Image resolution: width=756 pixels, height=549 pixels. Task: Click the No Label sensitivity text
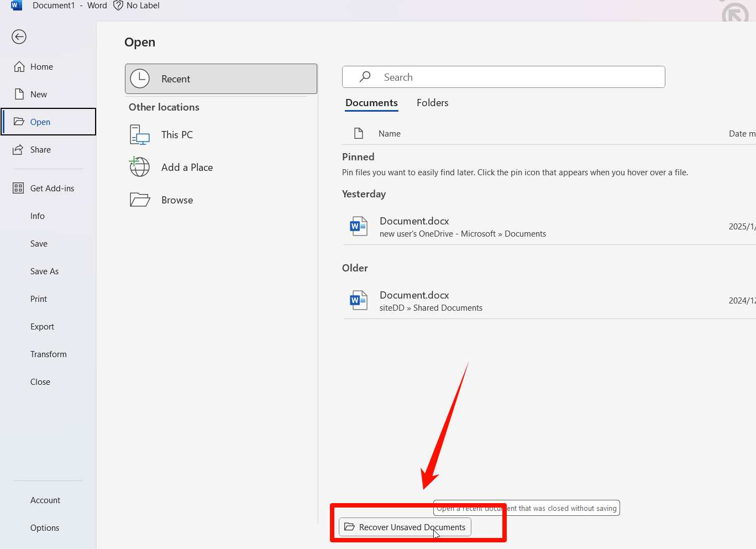[143, 6]
